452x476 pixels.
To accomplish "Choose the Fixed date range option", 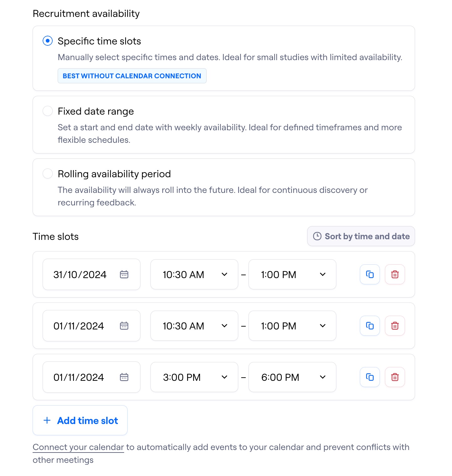I will click(x=48, y=111).
